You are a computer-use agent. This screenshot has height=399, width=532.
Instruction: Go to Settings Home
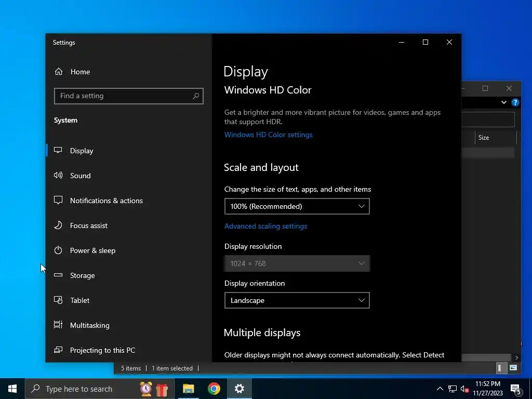72,72
